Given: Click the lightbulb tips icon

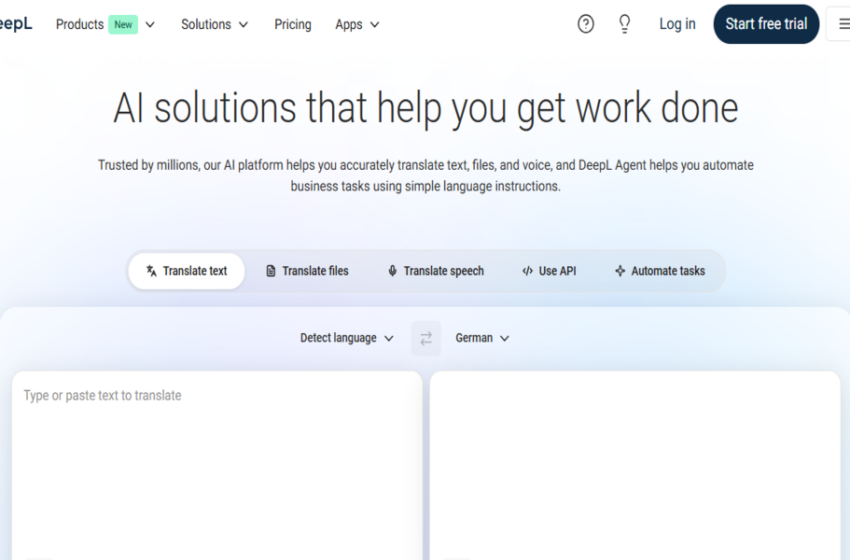Looking at the screenshot, I should [625, 24].
